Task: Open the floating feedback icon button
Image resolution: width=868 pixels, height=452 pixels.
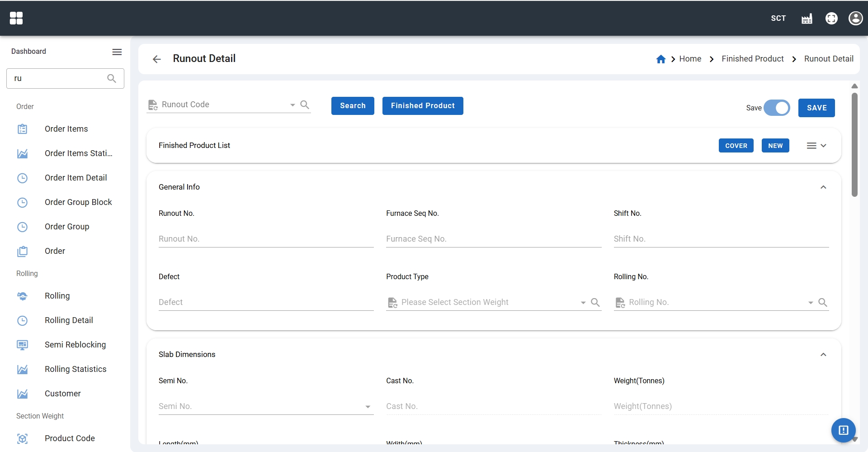Action: [843, 430]
